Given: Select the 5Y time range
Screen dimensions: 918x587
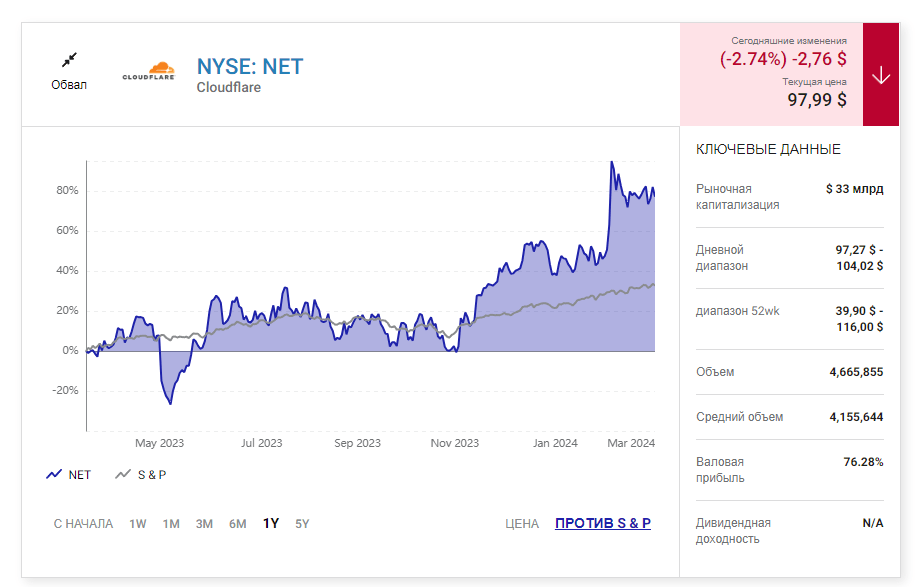Looking at the screenshot, I should [x=302, y=524].
